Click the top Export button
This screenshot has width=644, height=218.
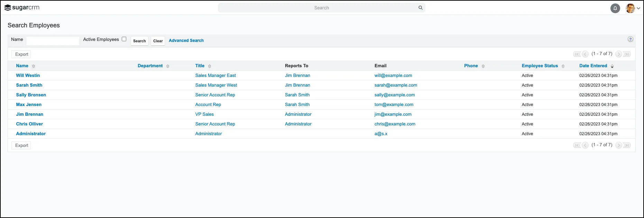(21, 54)
